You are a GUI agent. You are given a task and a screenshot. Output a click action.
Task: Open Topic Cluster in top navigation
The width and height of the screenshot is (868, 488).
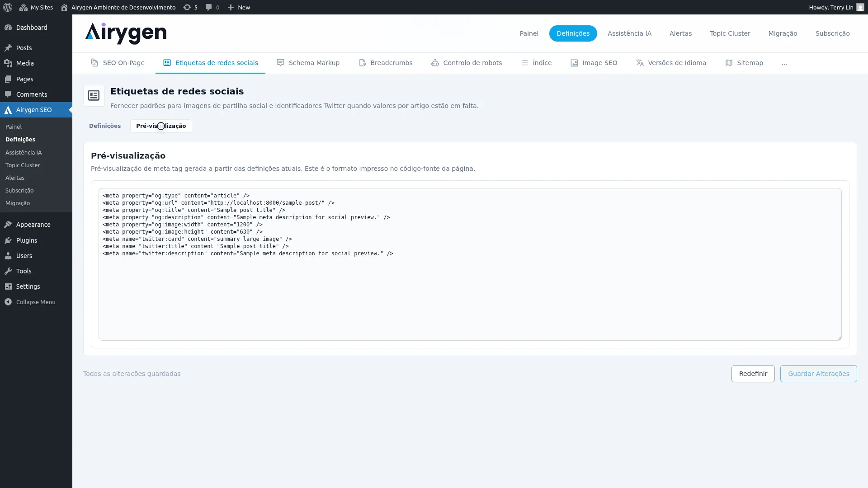730,33
